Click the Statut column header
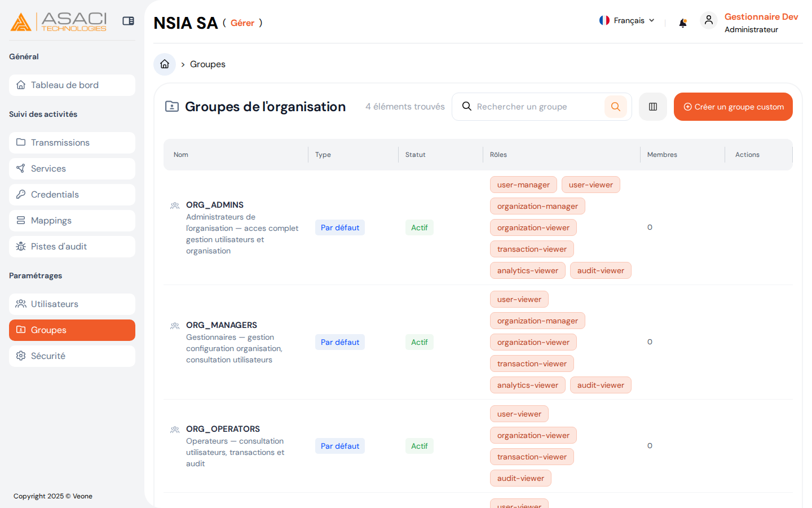812x508 pixels. click(416, 155)
